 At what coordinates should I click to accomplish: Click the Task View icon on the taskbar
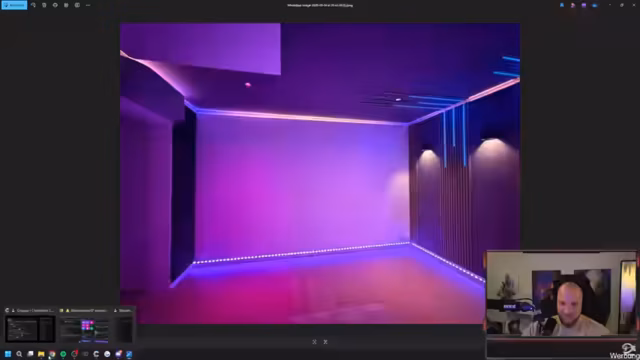click(x=30, y=354)
